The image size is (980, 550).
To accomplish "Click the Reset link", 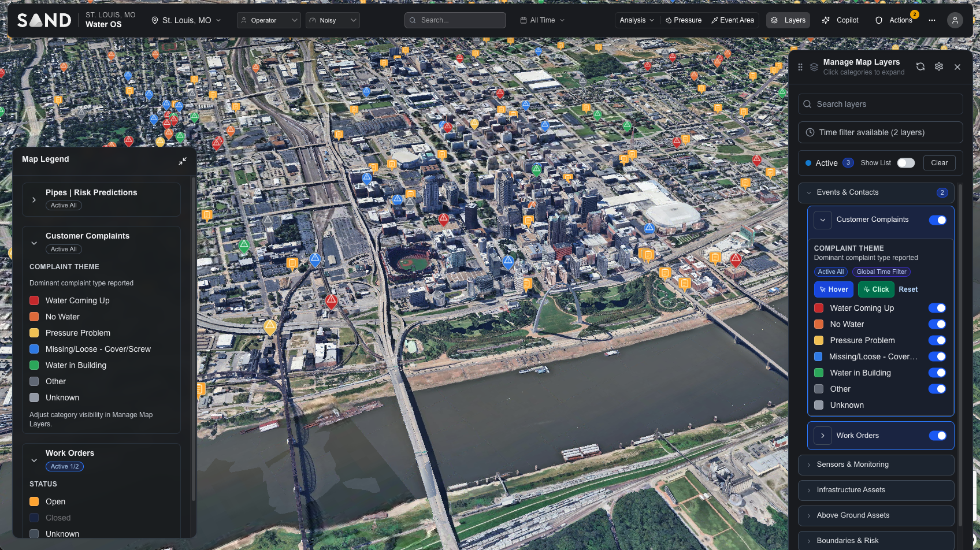I will (x=908, y=289).
